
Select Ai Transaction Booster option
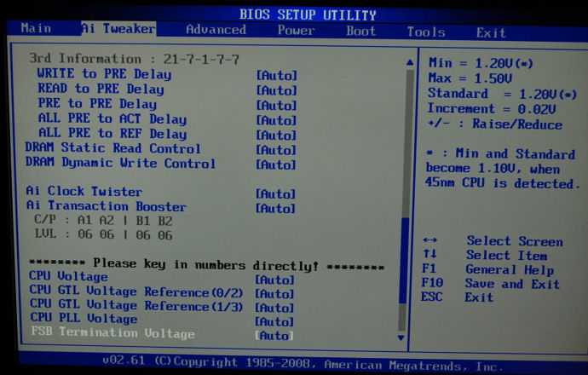coord(107,206)
